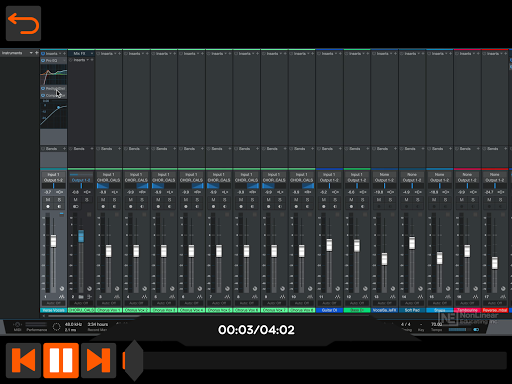Screen dimensions: 512x384
Task: Open Inserts dropdown arrow on Verse Vocals
Action: click(x=60, y=53)
